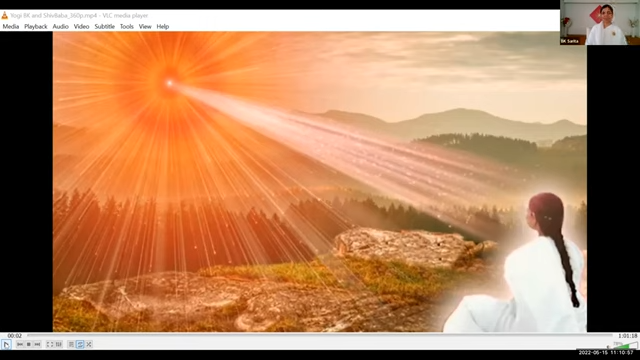Click the play button in VLC controls
This screenshot has height=360, width=640.
point(6,344)
